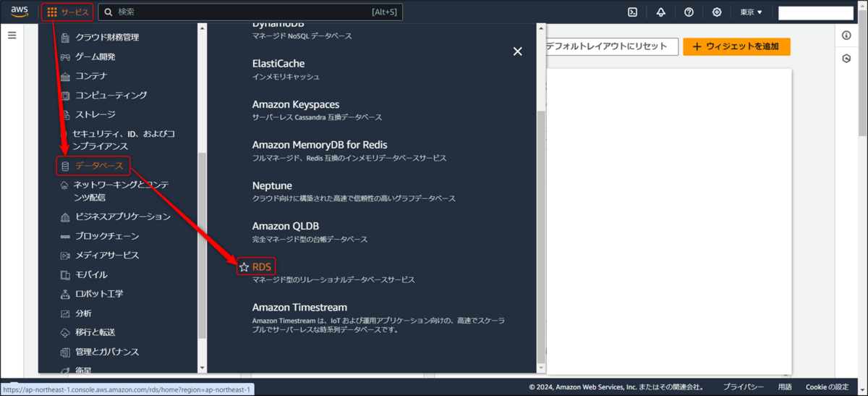Select コンテナ category
The height and width of the screenshot is (396, 868).
click(x=91, y=76)
